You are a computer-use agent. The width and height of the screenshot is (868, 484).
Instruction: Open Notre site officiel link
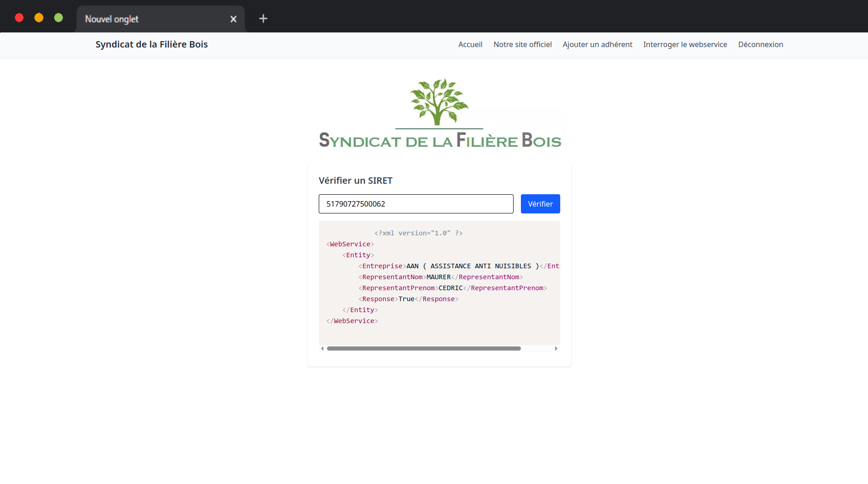click(x=522, y=45)
